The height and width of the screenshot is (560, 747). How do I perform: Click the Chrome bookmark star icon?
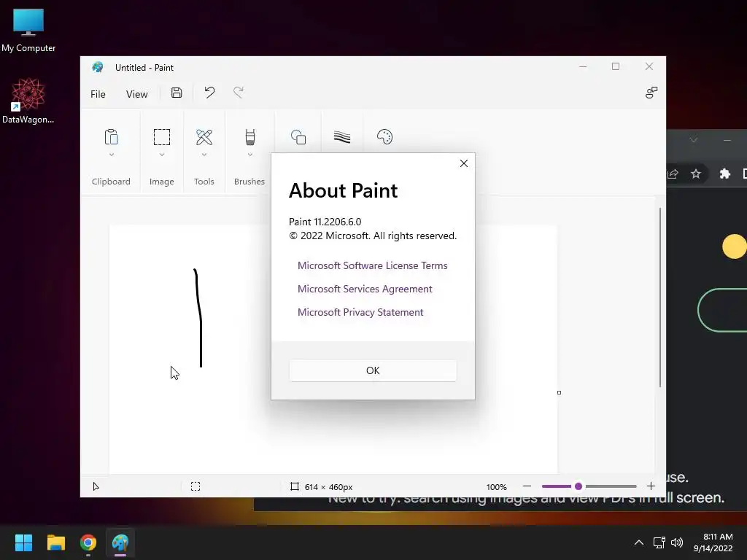[x=696, y=174]
